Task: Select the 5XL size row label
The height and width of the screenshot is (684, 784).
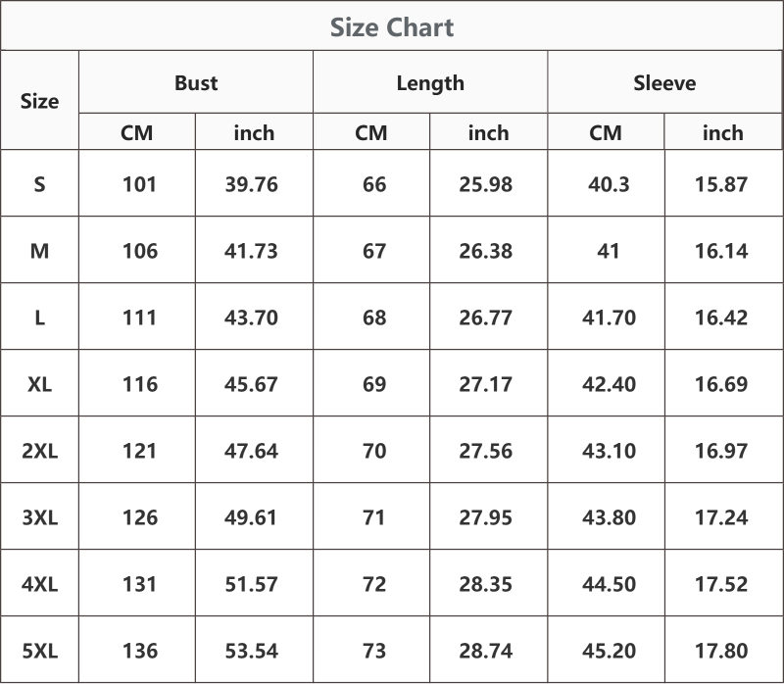Action: [39, 651]
